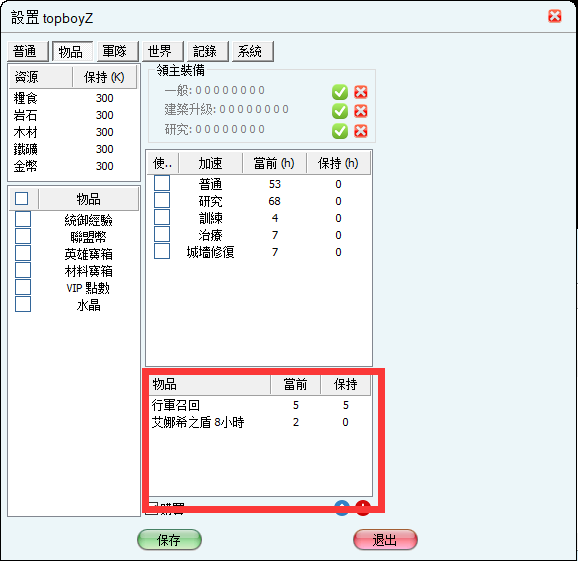Image resolution: width=578 pixels, height=561 pixels.
Task: Check the 城墻修復 speedup checkbox
Action: point(162,251)
